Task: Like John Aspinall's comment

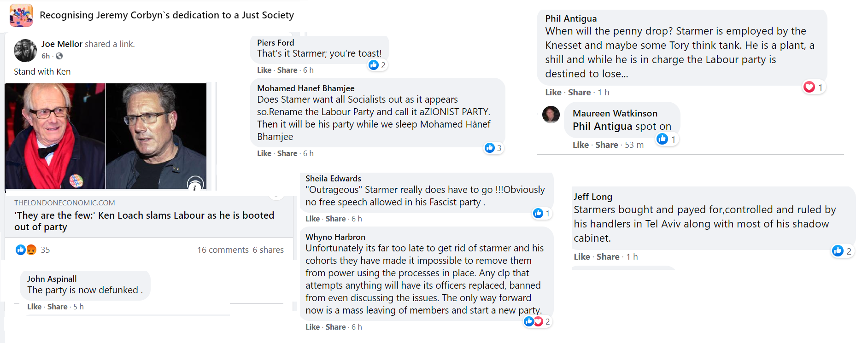Action: point(34,307)
